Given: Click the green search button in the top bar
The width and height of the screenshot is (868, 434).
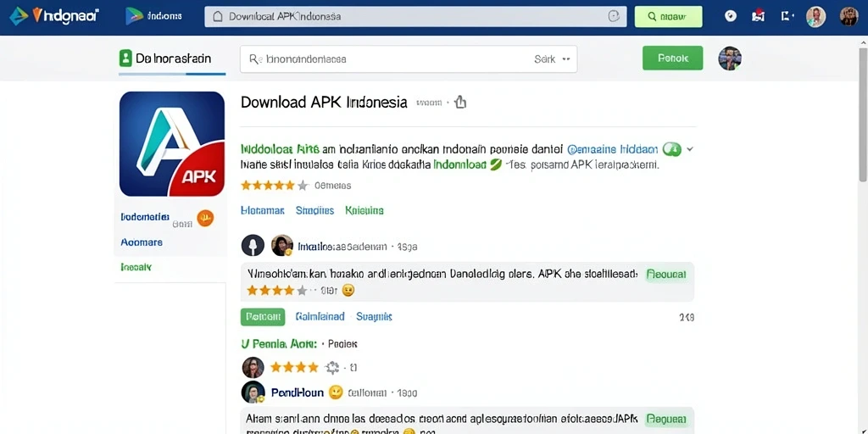Looking at the screenshot, I should [668, 17].
